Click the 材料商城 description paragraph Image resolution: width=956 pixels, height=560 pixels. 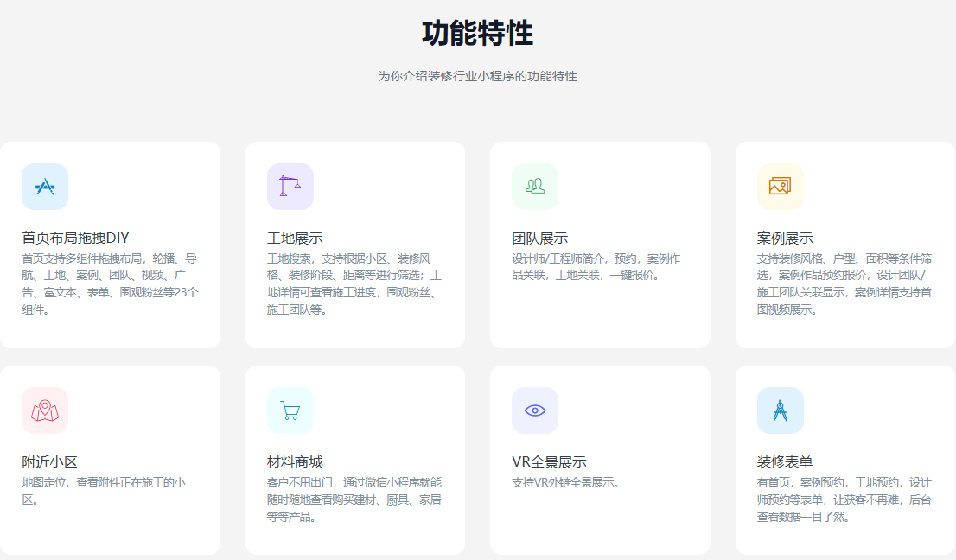(354, 500)
